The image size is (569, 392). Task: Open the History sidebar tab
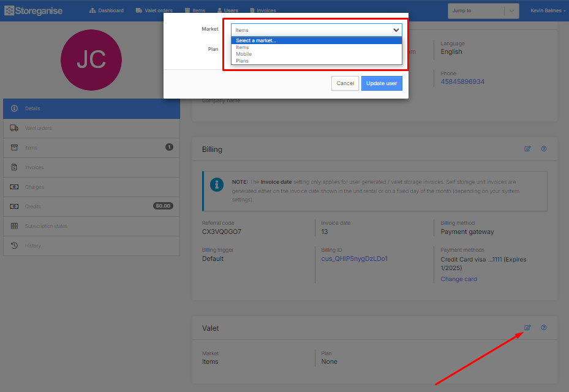pyautogui.click(x=91, y=246)
